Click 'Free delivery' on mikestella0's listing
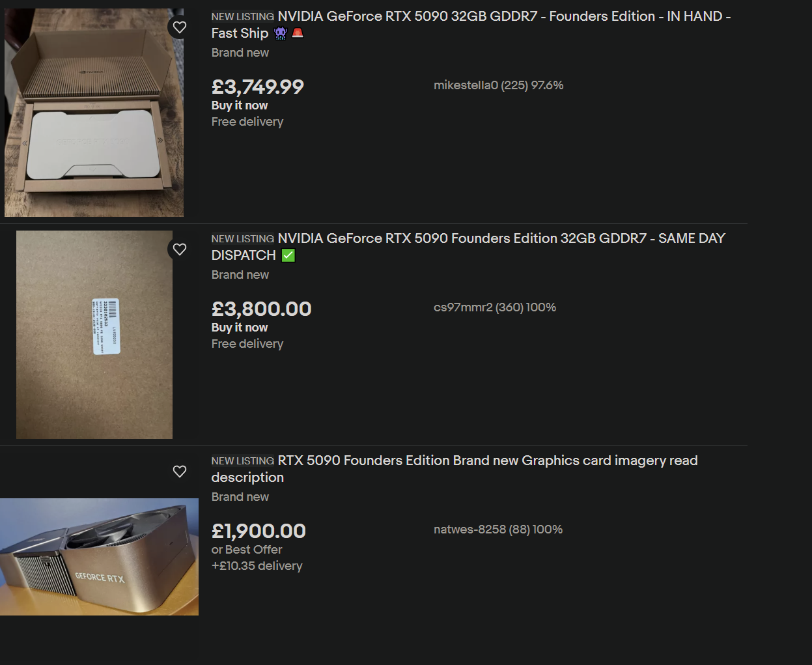The height and width of the screenshot is (665, 812). point(247,122)
